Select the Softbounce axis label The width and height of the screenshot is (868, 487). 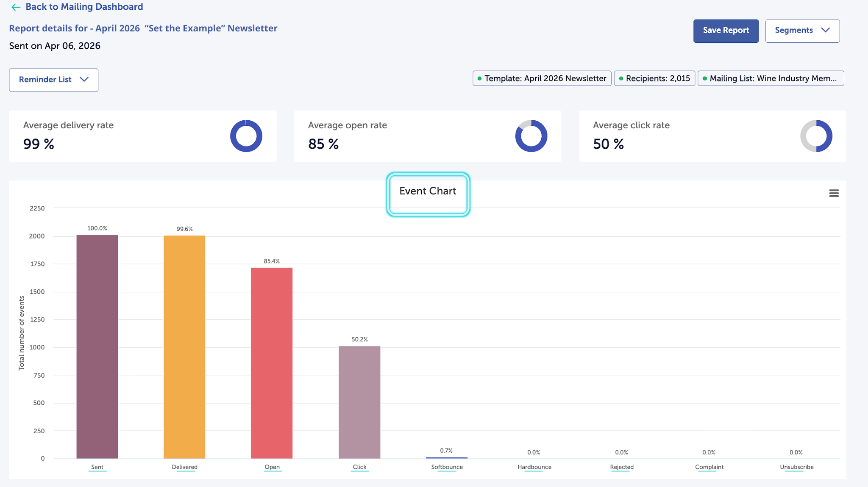coord(447,467)
